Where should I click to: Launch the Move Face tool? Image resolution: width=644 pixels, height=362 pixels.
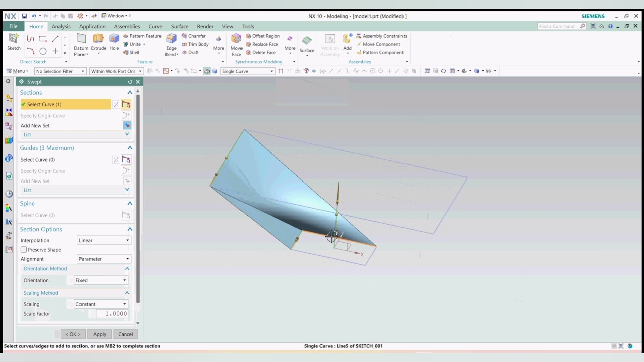(236, 45)
